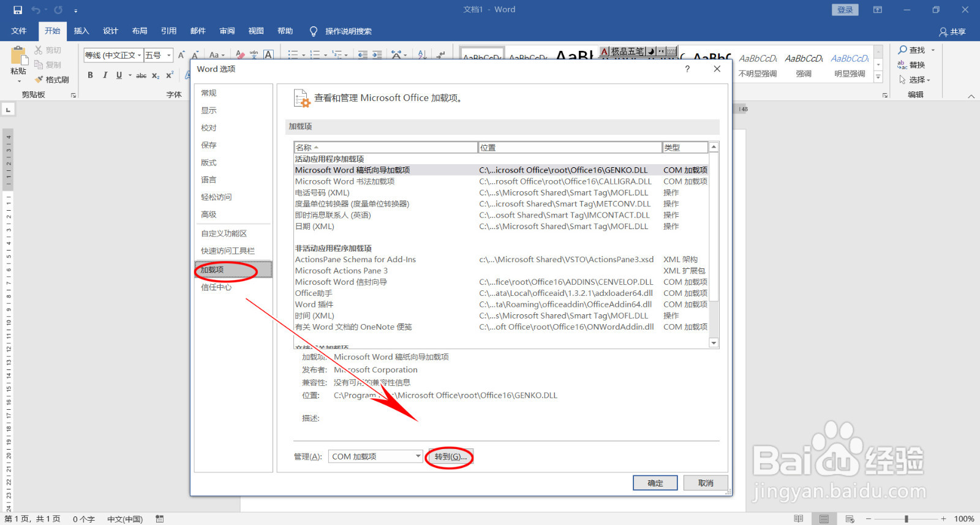Switch to print layout view in status bar

824,519
